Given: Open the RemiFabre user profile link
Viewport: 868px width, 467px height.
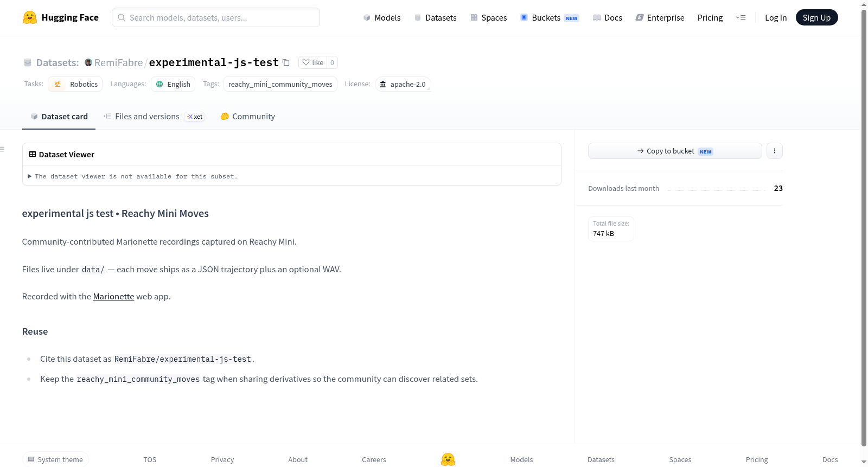Looking at the screenshot, I should click(118, 62).
